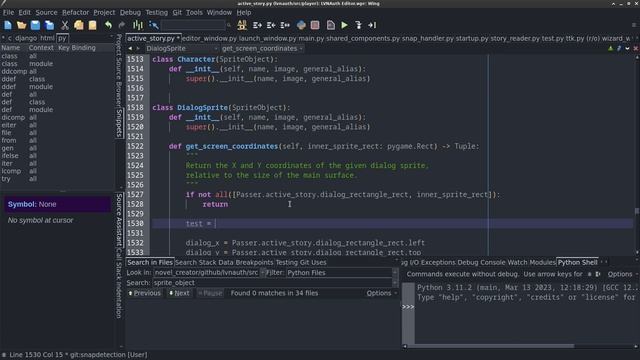The image size is (640, 360).
Task: Click the Save file toolbar icon
Action: point(36,25)
